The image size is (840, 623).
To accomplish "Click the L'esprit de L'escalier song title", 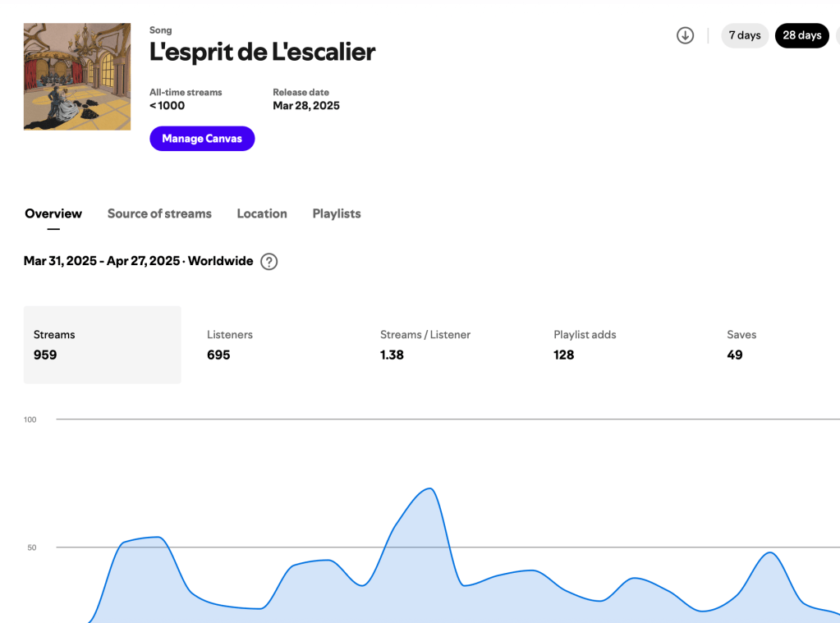I will pyautogui.click(x=262, y=52).
